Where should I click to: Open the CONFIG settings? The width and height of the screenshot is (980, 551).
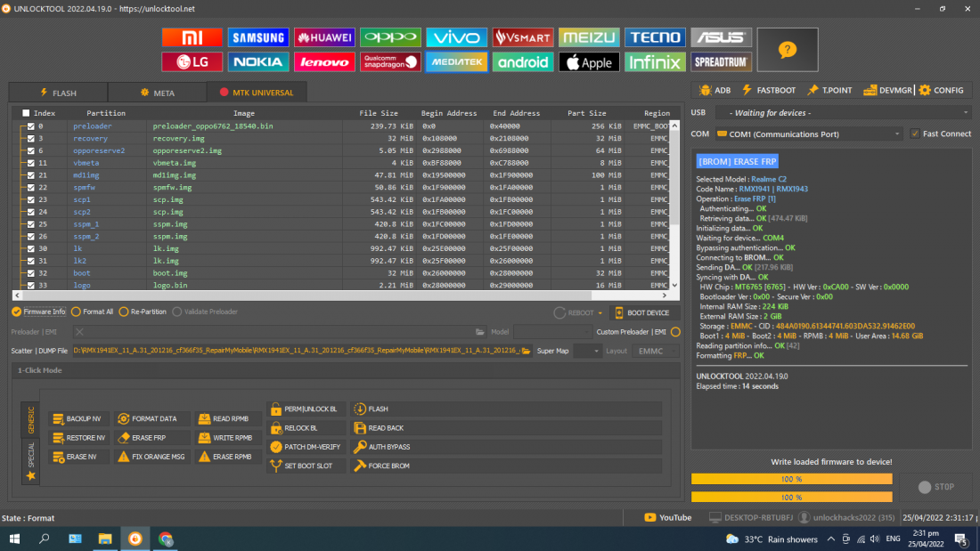942,90
